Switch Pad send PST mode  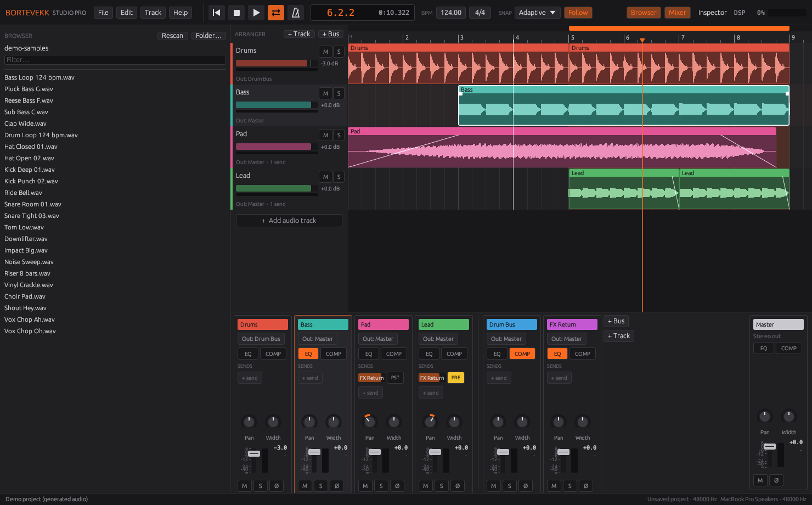(x=395, y=378)
